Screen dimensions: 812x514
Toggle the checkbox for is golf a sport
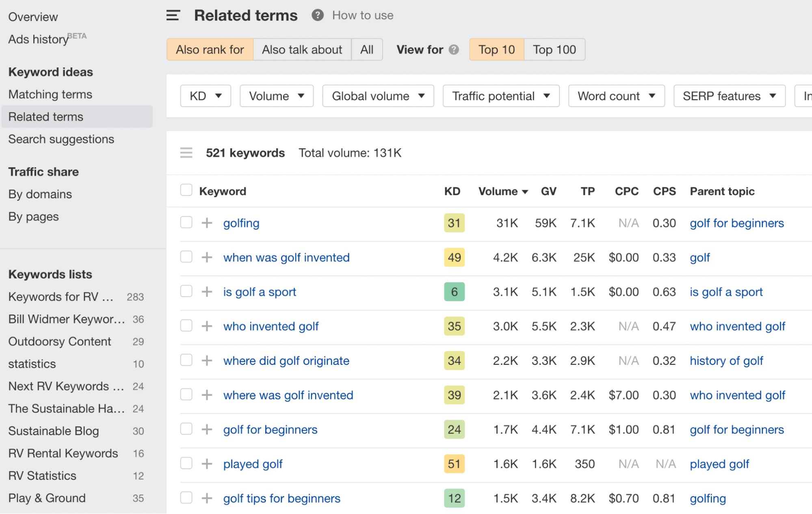point(185,291)
